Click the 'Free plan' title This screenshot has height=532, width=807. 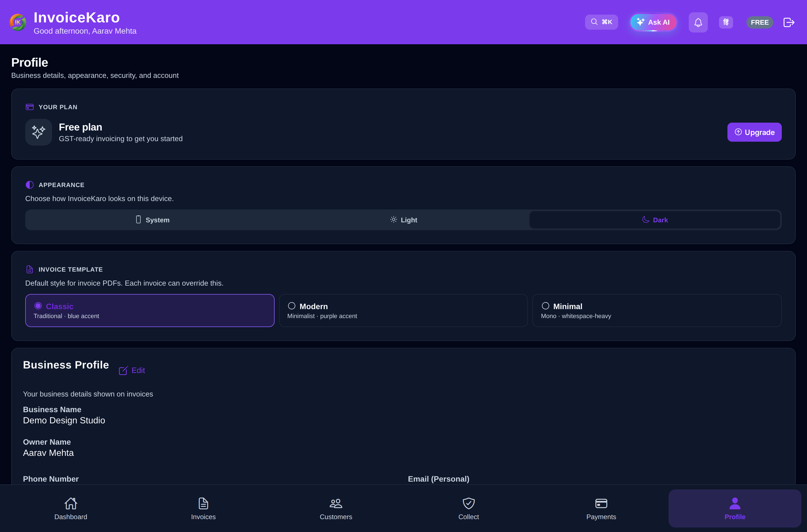pyautogui.click(x=80, y=127)
